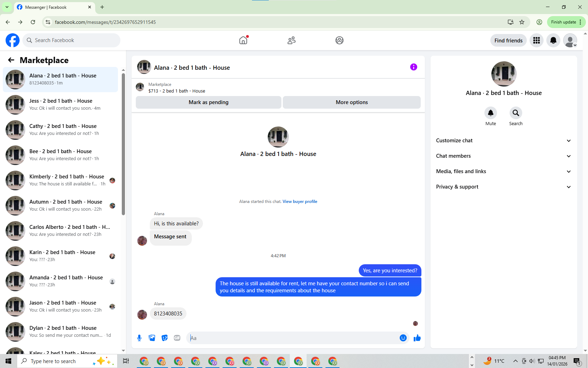This screenshot has width=588, height=368.
Task: Open the account profile menu
Action: click(570, 40)
